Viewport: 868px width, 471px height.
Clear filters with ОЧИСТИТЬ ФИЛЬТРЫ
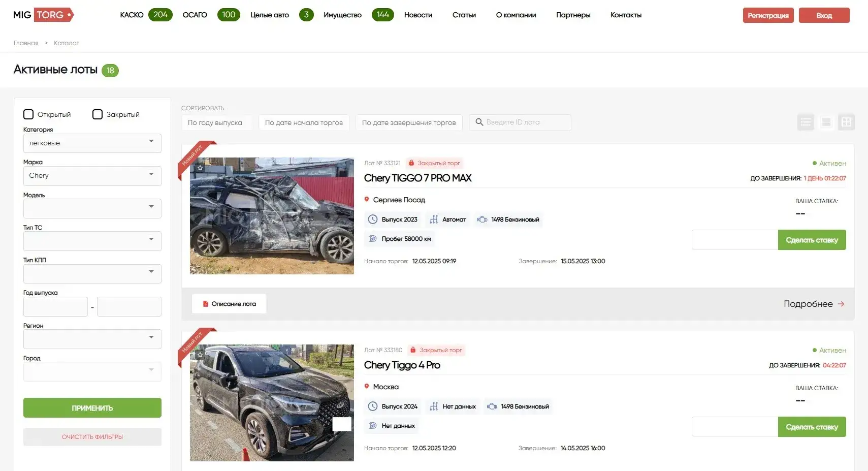(x=92, y=437)
